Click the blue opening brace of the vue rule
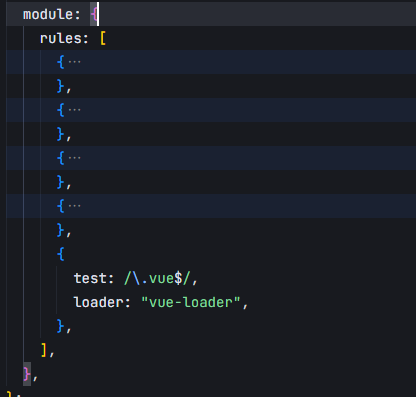The height and width of the screenshot is (397, 416). [61, 254]
